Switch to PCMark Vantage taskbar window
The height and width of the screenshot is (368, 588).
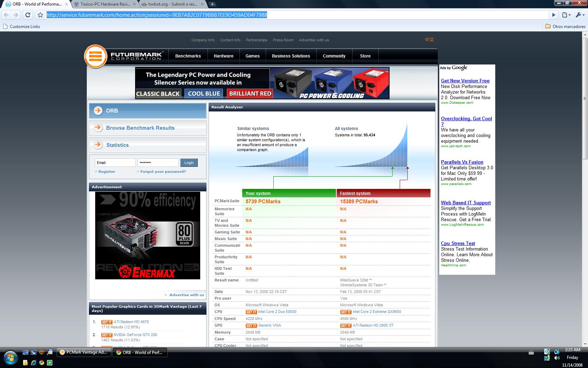click(84, 353)
